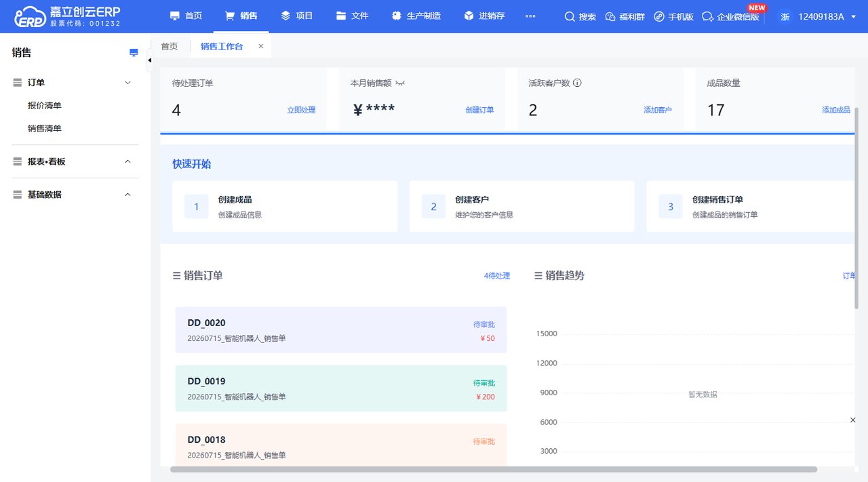Open 销售清单 in the sidebar
The image size is (868, 482).
(x=45, y=129)
